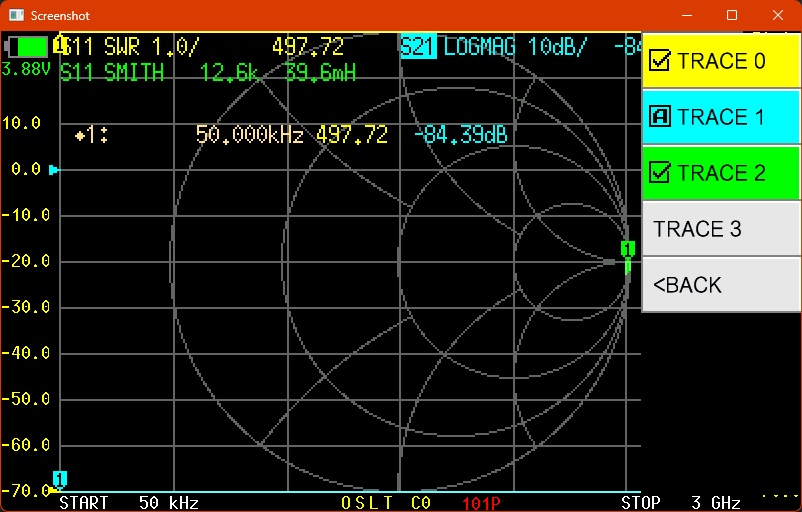Image resolution: width=802 pixels, height=512 pixels.
Task: Minimize the Screenshot window
Action: point(686,16)
